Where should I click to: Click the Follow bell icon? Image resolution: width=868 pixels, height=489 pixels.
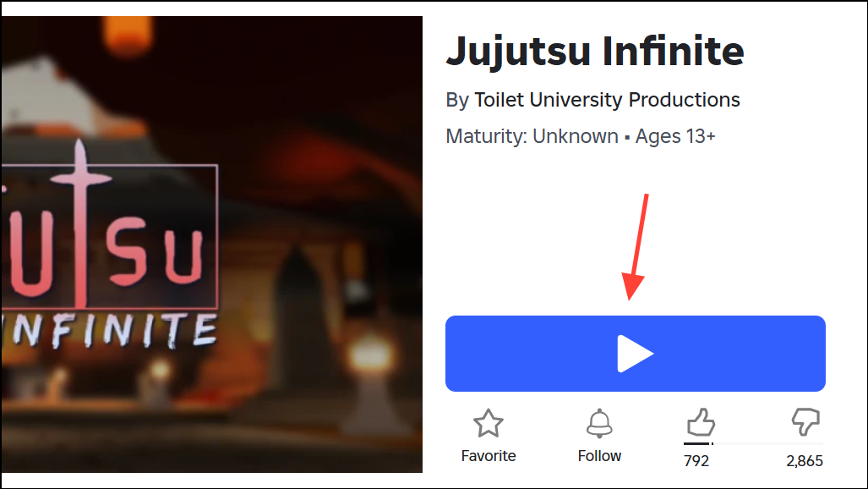(x=599, y=424)
